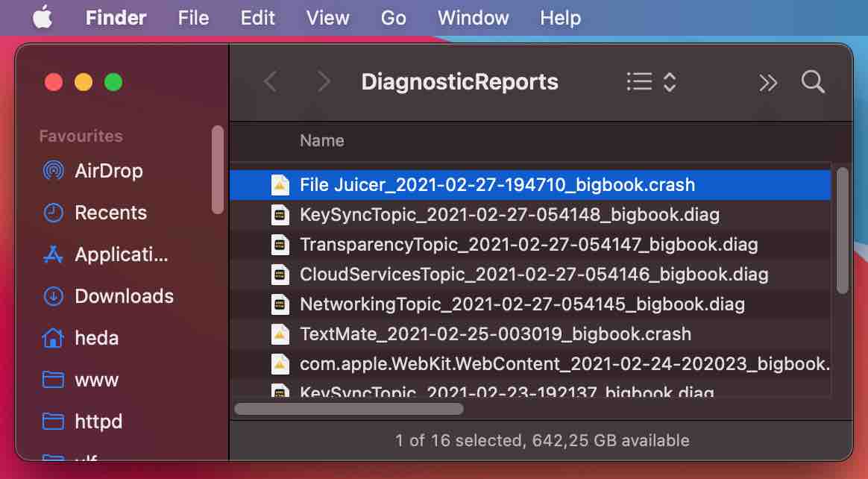Sort by the Name column header
This screenshot has height=479, width=868.
[321, 141]
